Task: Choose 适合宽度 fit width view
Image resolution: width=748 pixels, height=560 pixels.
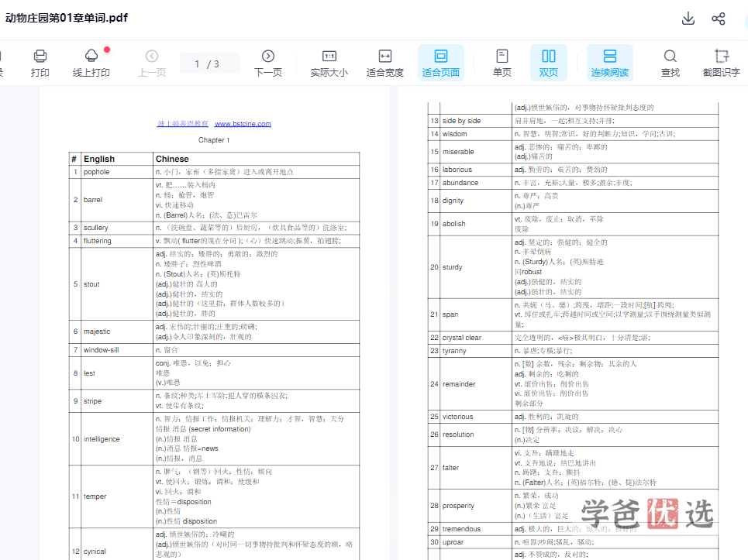Action: tap(385, 63)
